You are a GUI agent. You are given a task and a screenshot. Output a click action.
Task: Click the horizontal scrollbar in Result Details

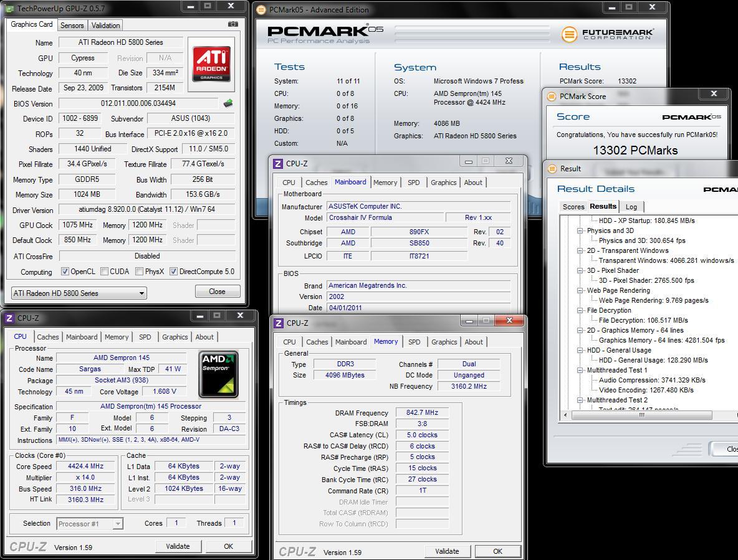[x=641, y=415]
